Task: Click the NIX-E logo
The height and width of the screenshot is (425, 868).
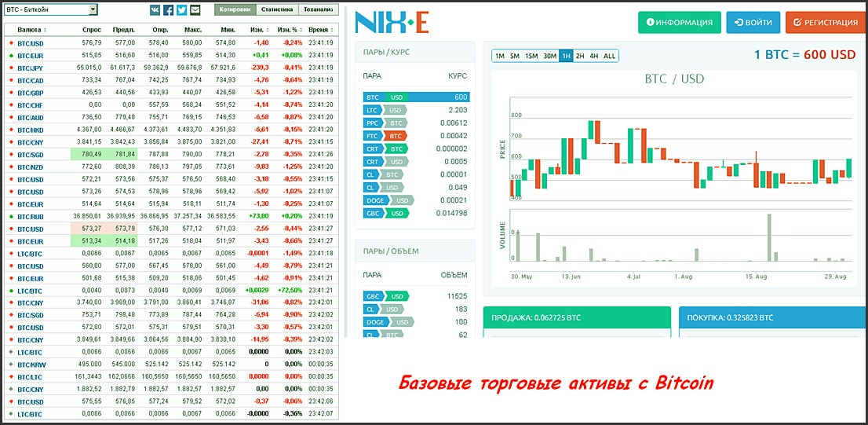Action: 392,22
